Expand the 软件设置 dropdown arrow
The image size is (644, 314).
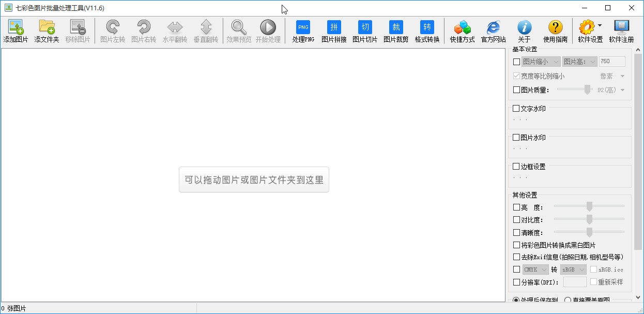pos(600,25)
